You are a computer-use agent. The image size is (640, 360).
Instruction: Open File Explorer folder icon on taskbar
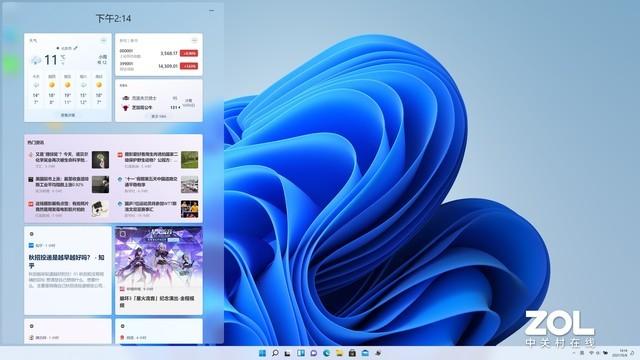[x=339, y=353]
